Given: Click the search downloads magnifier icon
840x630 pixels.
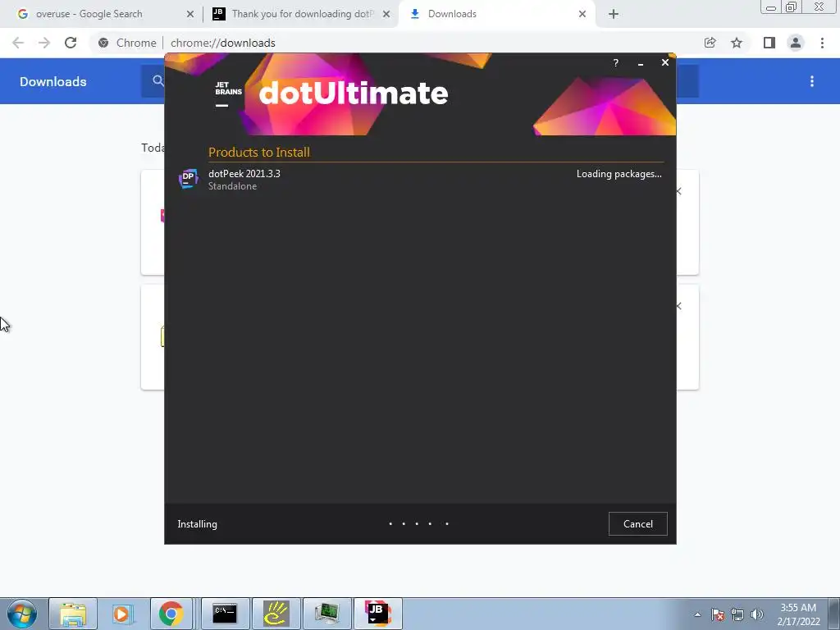Looking at the screenshot, I should tap(158, 81).
